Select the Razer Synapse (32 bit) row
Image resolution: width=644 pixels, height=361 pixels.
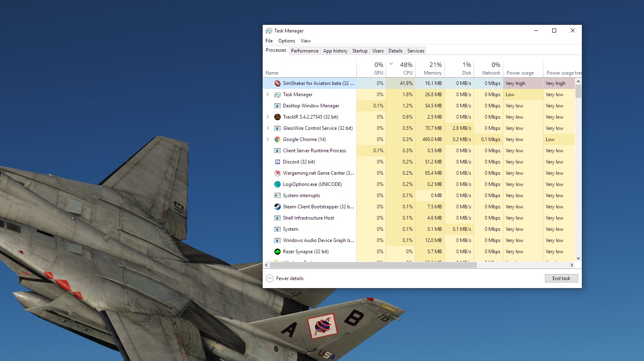[419, 252]
